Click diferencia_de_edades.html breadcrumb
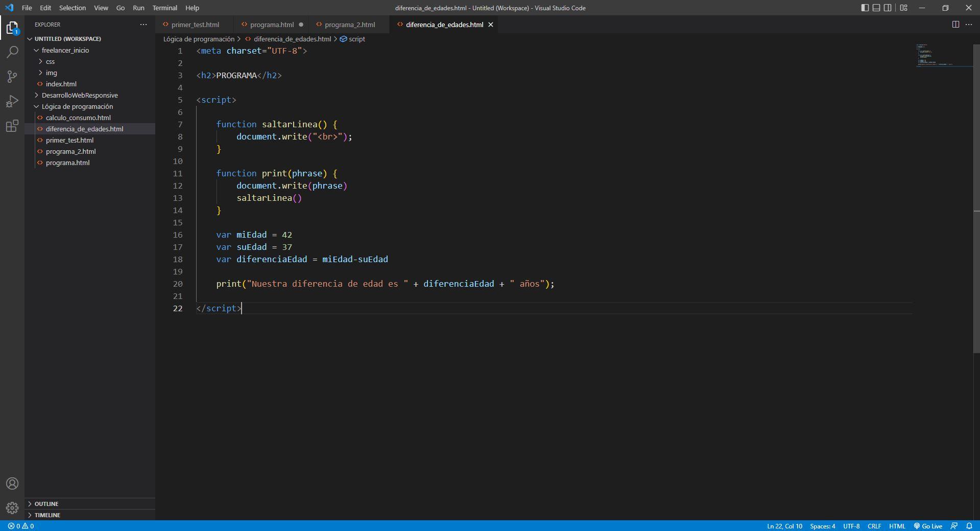Screen dimensions: 980x531 (x=292, y=39)
